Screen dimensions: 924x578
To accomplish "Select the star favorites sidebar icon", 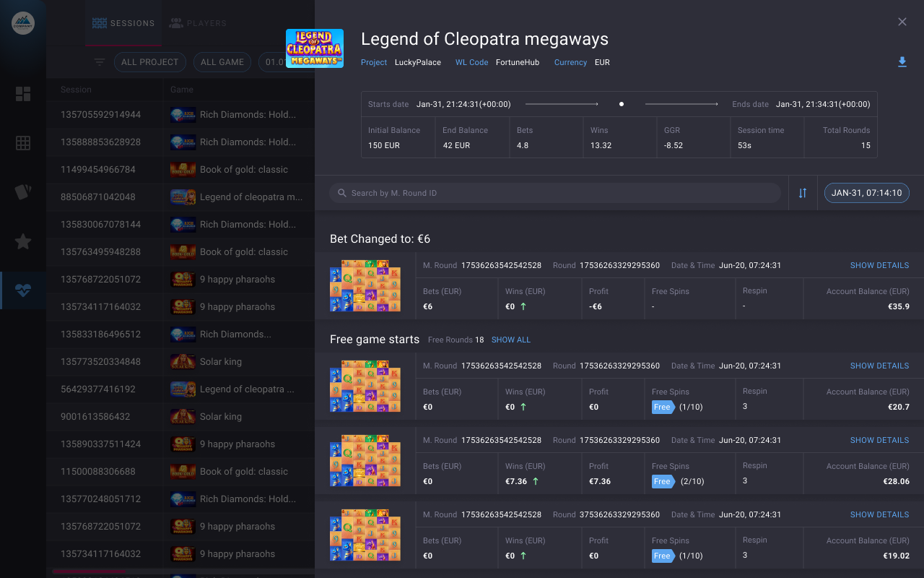I will coord(23,241).
